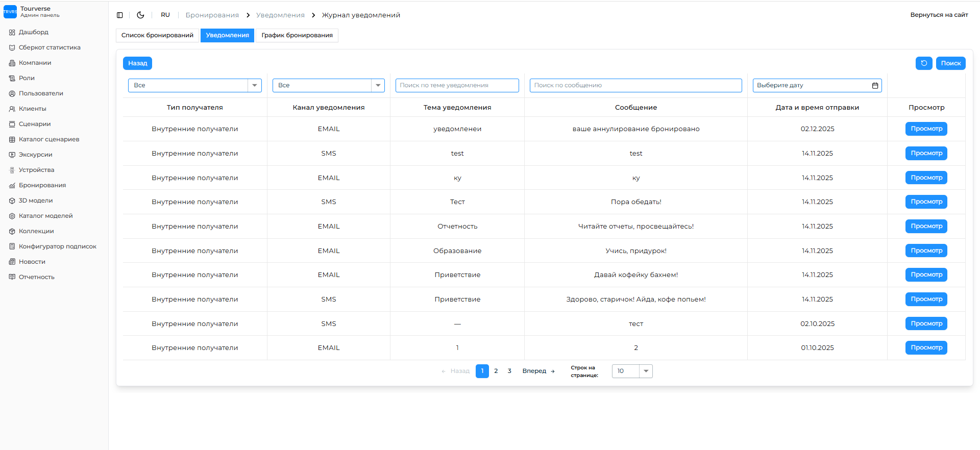Click Вернуться на сайт link
Screen dimensions: 980x450
coord(939,15)
